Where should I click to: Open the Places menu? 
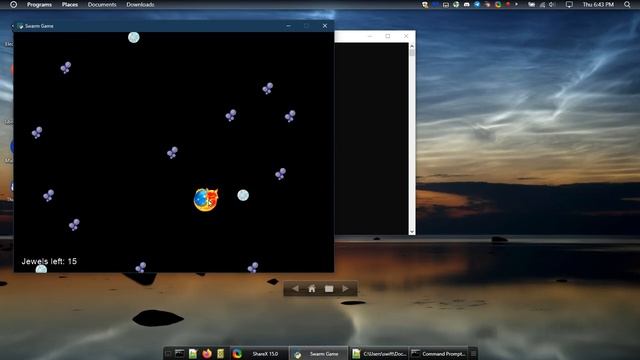70,4
